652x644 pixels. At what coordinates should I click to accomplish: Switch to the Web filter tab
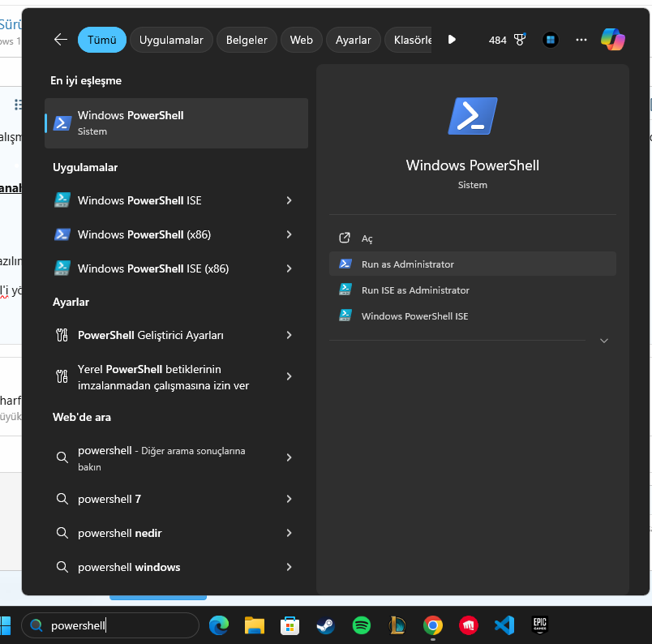click(x=302, y=40)
